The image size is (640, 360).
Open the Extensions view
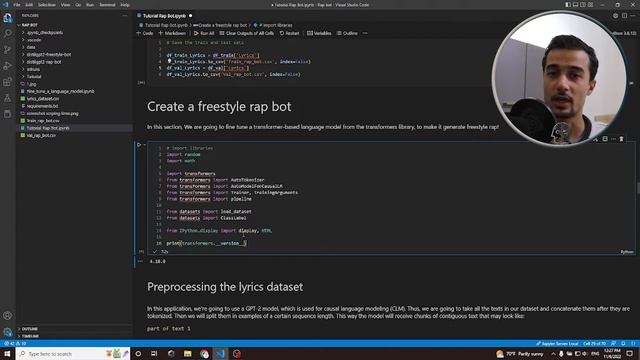tap(7, 82)
